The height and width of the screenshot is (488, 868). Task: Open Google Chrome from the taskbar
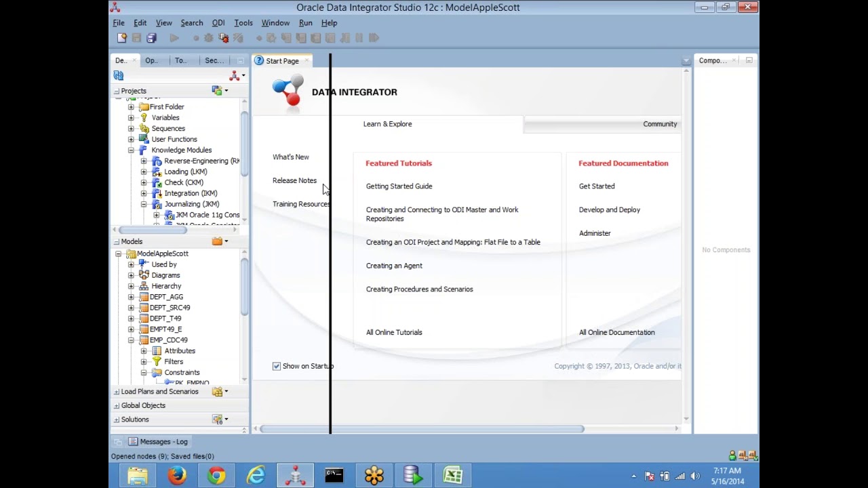pyautogui.click(x=216, y=476)
